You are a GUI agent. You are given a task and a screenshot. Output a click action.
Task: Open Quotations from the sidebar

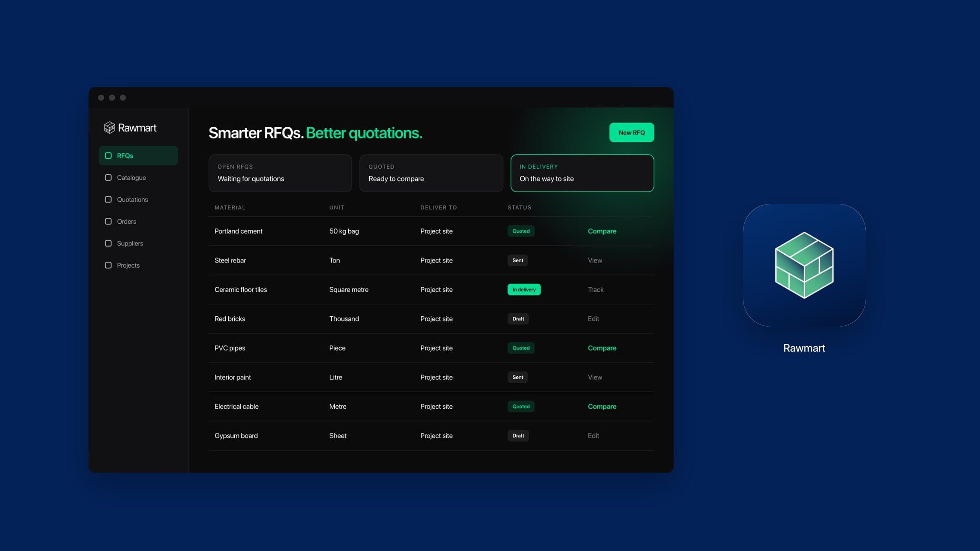(132, 200)
